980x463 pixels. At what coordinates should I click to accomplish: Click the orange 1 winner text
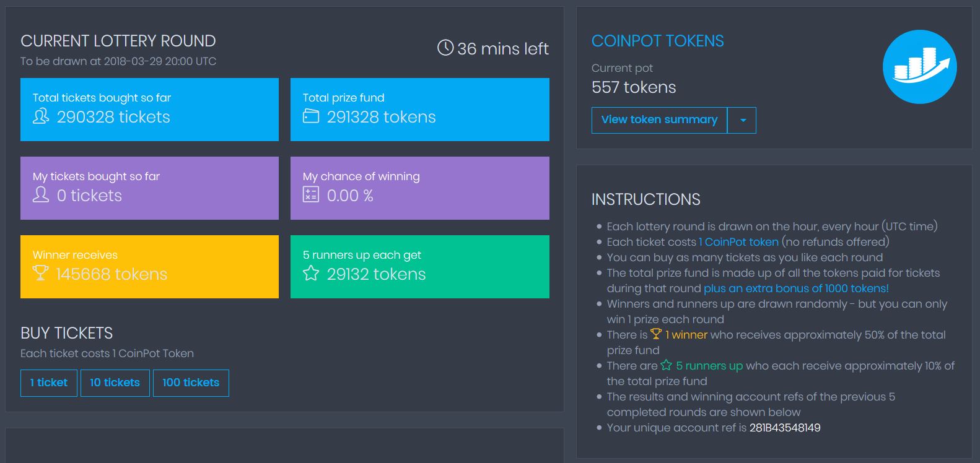[x=686, y=335]
